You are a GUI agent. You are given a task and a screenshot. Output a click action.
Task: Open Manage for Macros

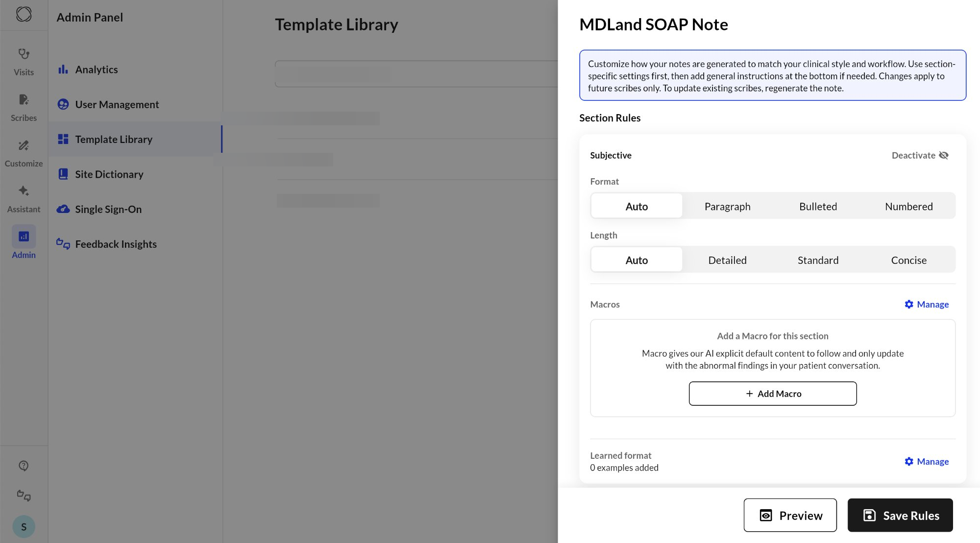926,304
